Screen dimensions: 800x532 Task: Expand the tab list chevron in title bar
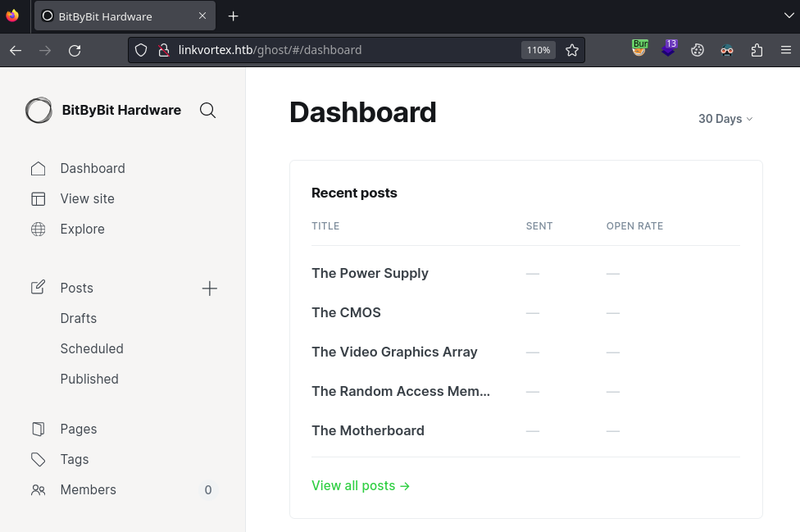789,16
